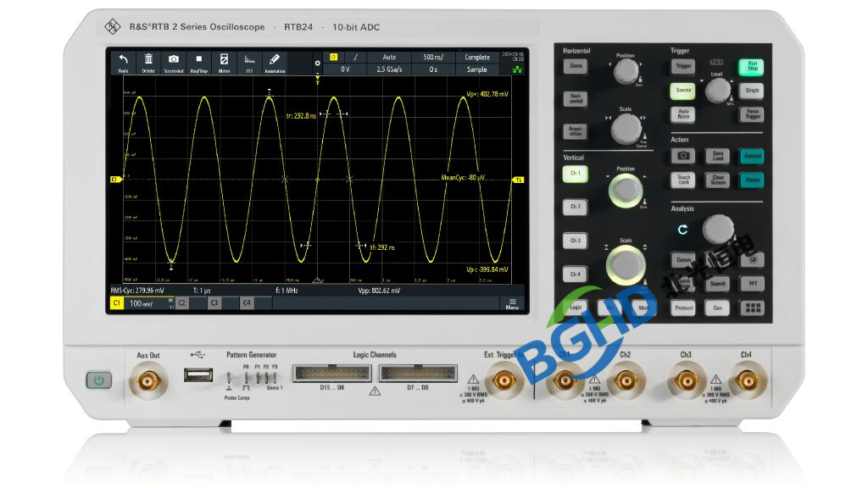This screenshot has height=488, width=868.
Task: Push the Logic button
Action: coord(576,308)
